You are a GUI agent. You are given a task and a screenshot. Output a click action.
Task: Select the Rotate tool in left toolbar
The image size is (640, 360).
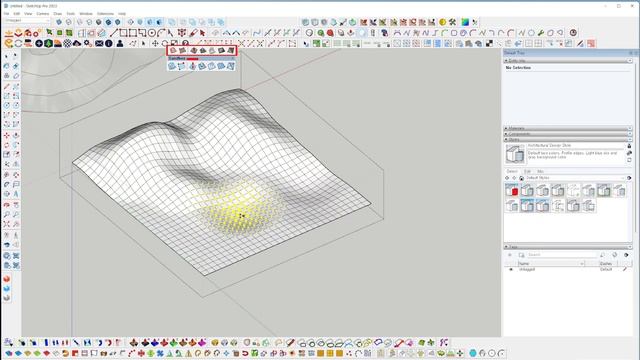pos(7,145)
